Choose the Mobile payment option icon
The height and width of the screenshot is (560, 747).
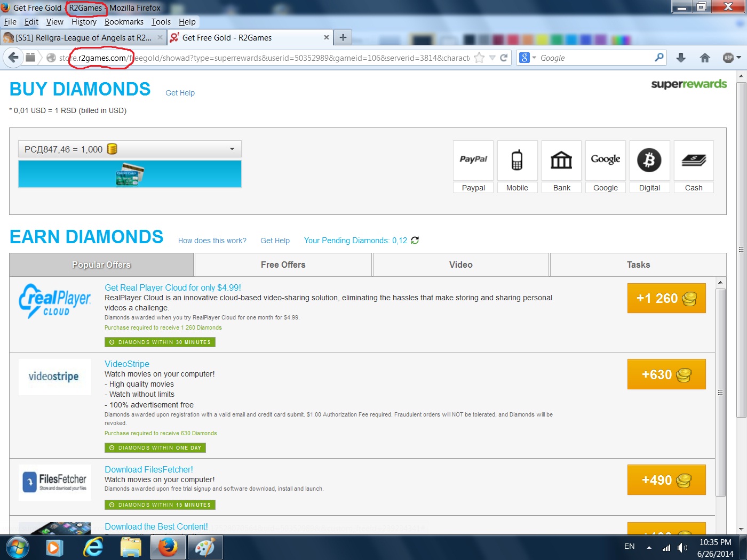(517, 160)
